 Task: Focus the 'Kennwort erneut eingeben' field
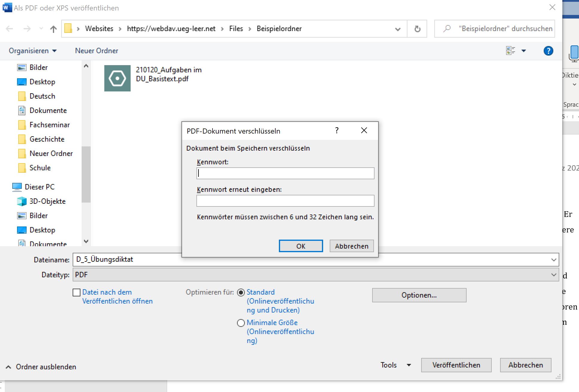(285, 201)
